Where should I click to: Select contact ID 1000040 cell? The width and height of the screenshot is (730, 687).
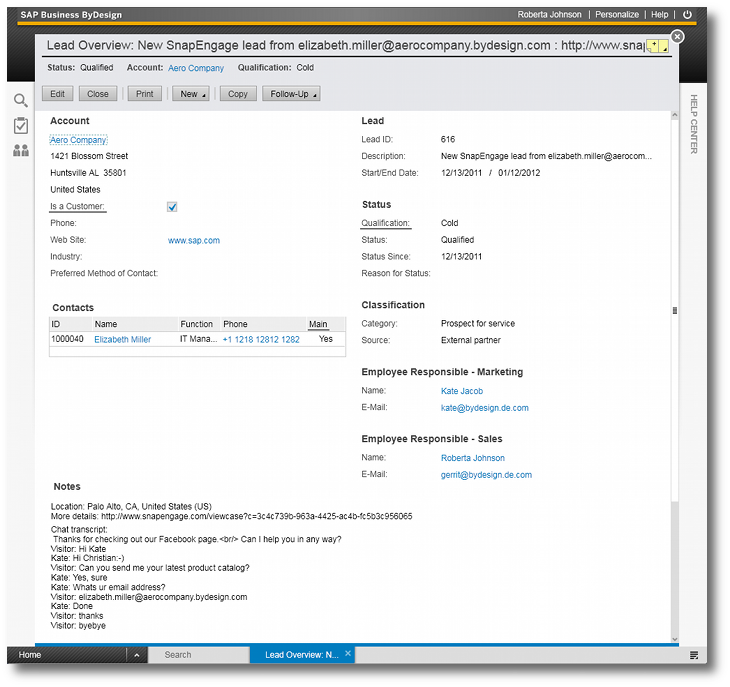(x=68, y=339)
